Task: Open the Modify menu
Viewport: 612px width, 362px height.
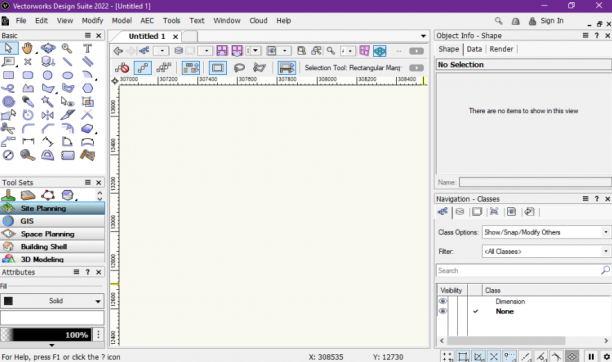Action: pos(92,21)
